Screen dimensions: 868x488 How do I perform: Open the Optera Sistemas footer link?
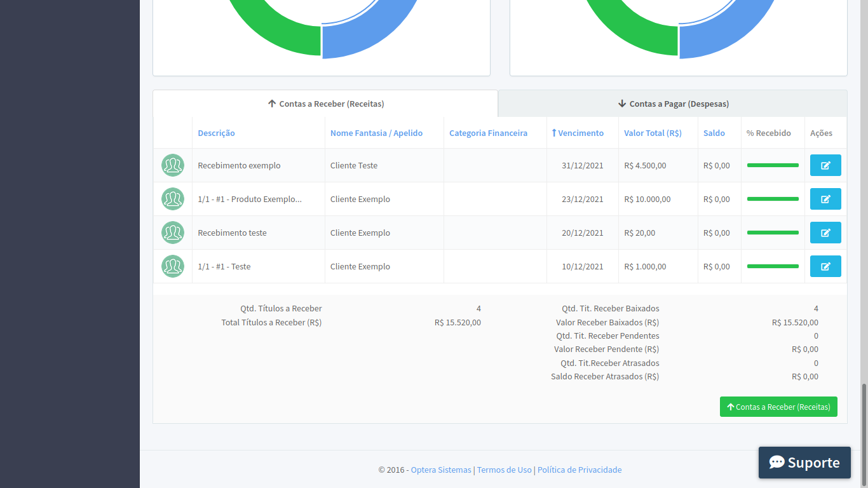tap(441, 470)
